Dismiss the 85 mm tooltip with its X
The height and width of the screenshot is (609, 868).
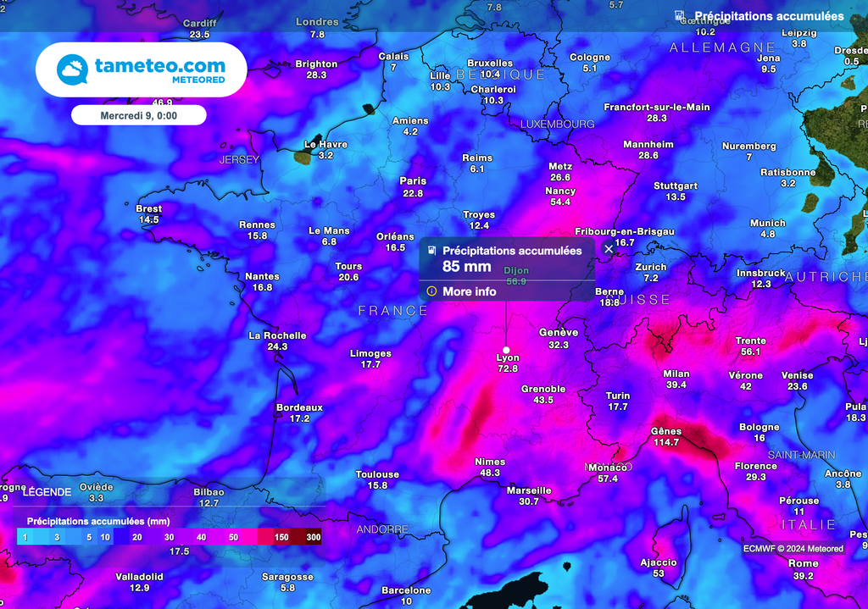point(609,249)
